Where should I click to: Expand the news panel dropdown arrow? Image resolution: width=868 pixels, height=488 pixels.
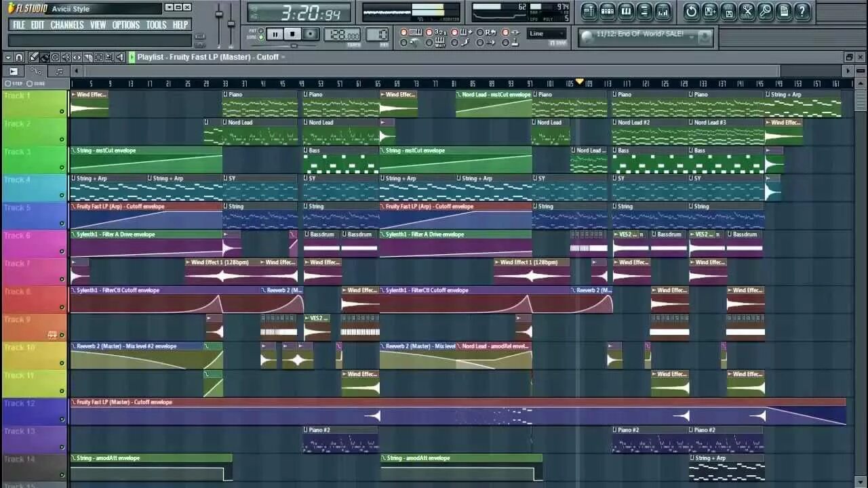coord(692,37)
